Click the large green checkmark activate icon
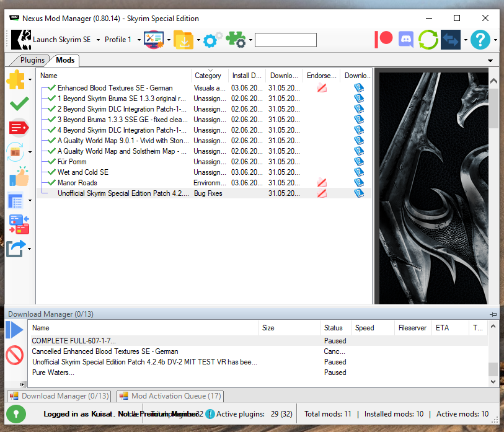 point(19,104)
